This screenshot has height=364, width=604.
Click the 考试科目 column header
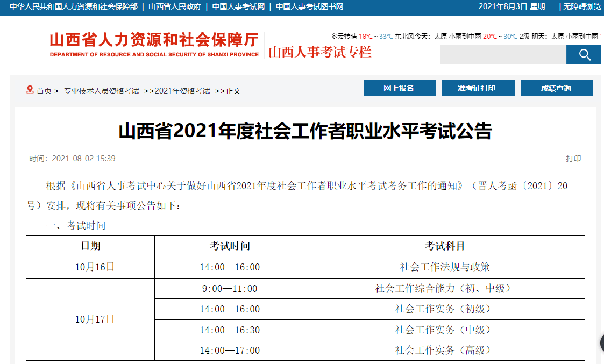pyautogui.click(x=445, y=246)
